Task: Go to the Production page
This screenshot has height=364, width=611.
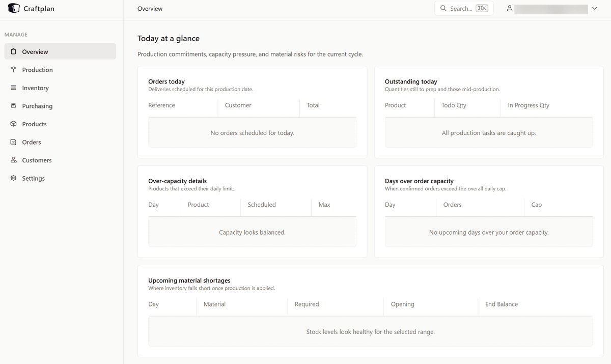Action: point(37,70)
